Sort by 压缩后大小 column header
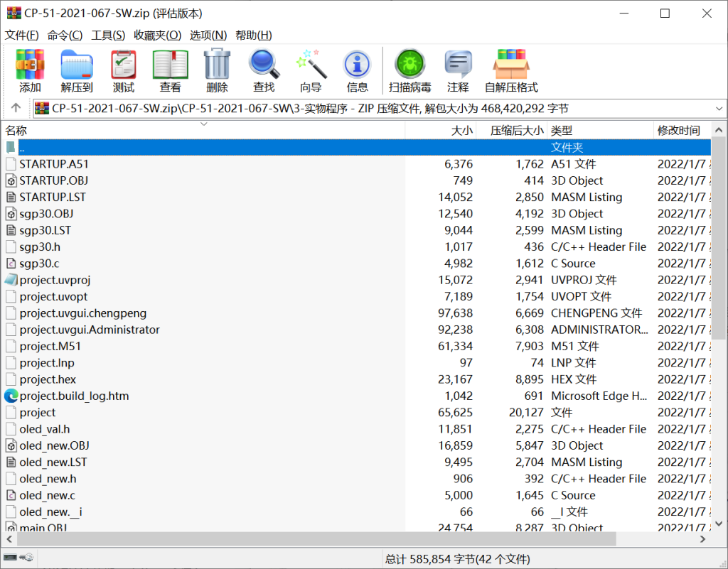 click(516, 131)
